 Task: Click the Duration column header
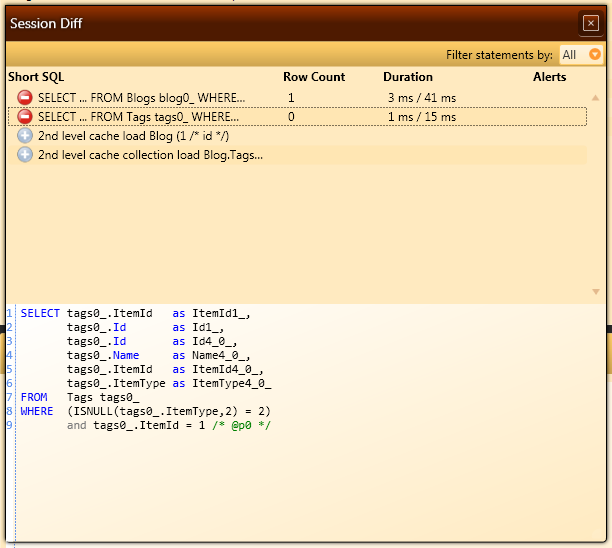click(408, 77)
